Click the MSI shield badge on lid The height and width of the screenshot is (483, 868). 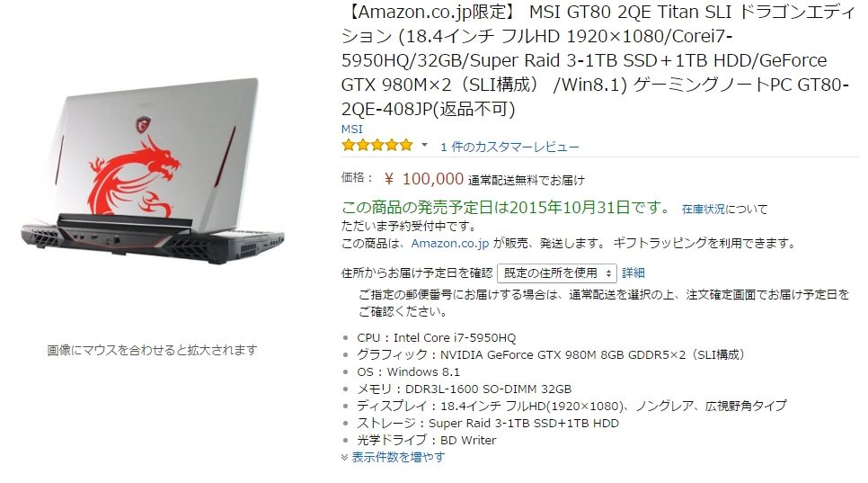click(144, 124)
